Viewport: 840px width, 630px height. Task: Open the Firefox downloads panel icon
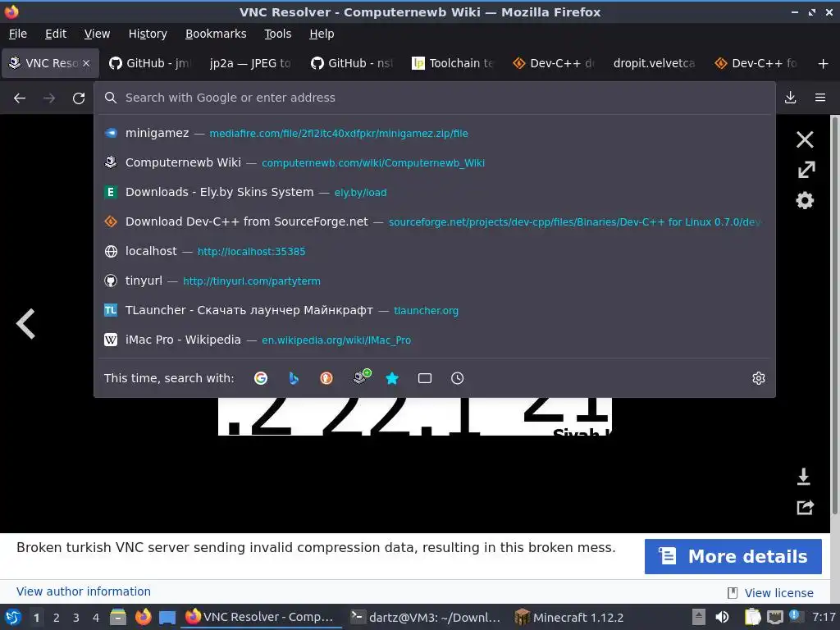[790, 98]
